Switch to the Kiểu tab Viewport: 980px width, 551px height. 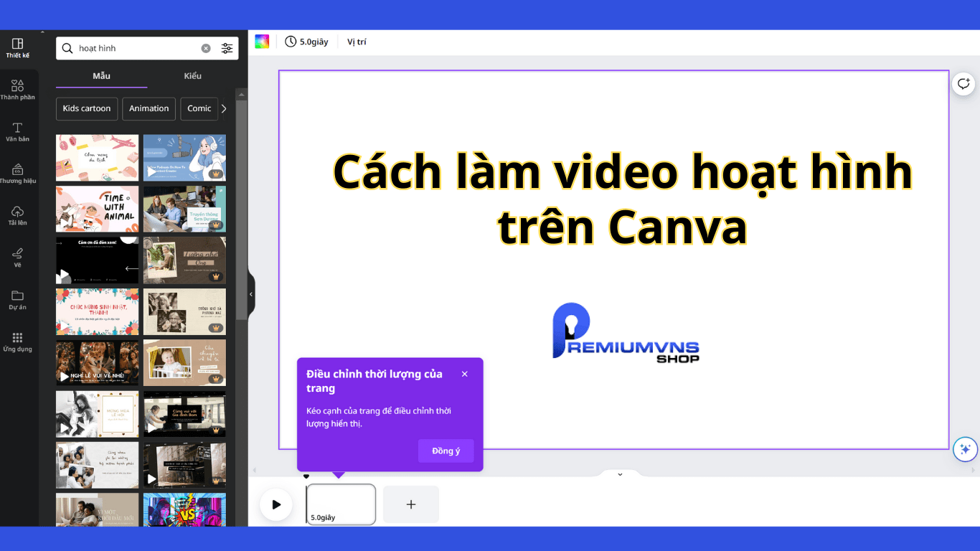tap(192, 75)
